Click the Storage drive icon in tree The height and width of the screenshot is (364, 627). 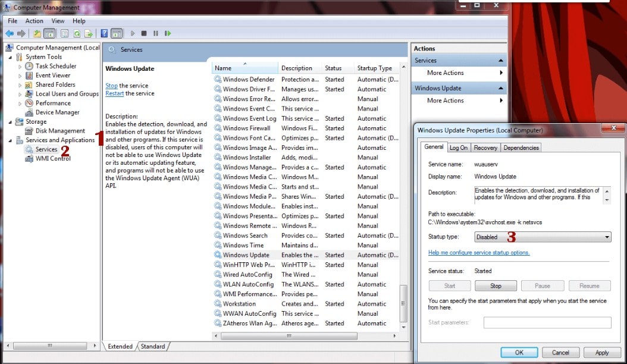(19, 121)
